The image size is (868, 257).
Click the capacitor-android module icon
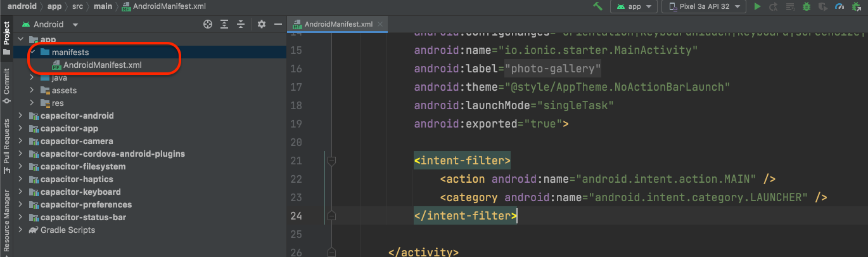click(x=34, y=115)
